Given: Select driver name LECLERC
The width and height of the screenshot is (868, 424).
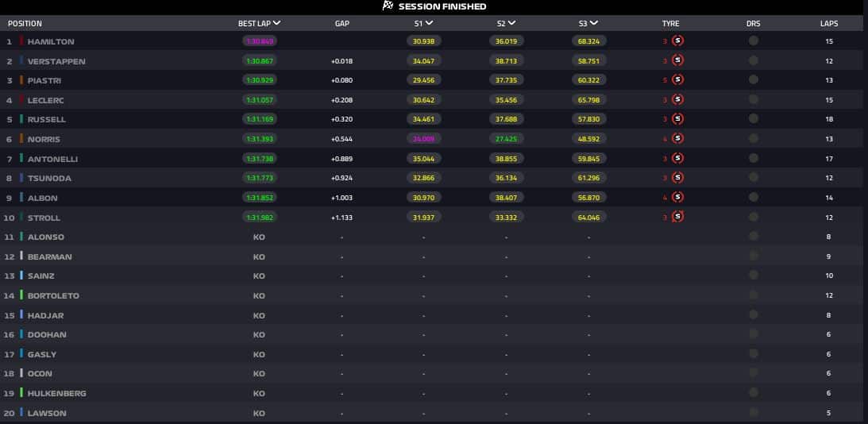Looking at the screenshot, I should tap(46, 101).
